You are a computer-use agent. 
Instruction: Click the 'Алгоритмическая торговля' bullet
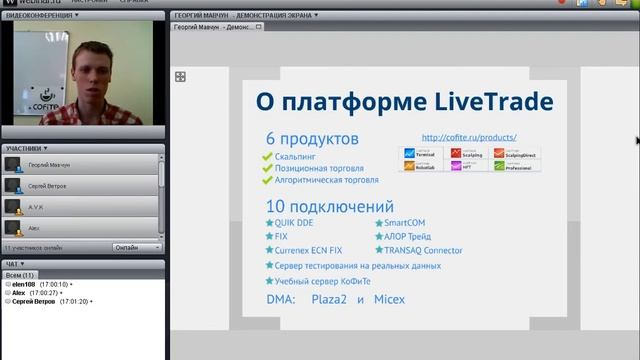(327, 180)
